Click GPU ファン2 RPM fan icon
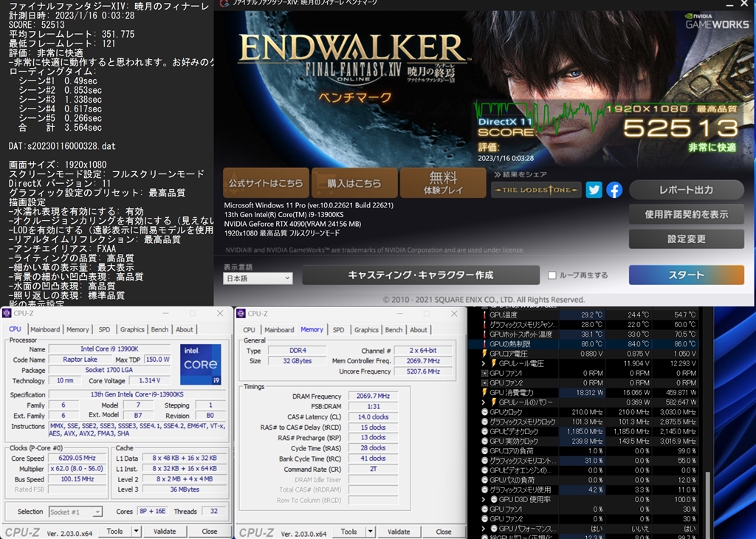 (x=484, y=382)
